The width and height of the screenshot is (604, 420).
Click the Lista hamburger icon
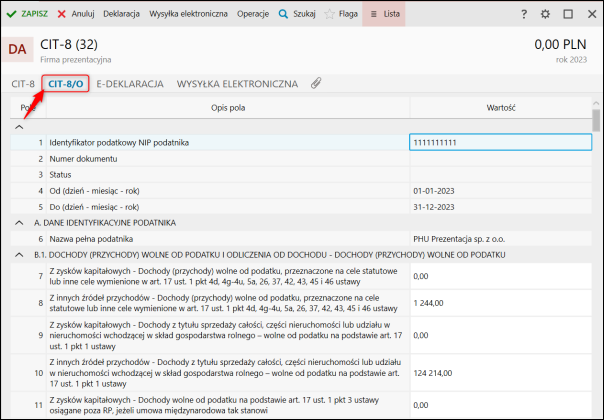pos(373,14)
